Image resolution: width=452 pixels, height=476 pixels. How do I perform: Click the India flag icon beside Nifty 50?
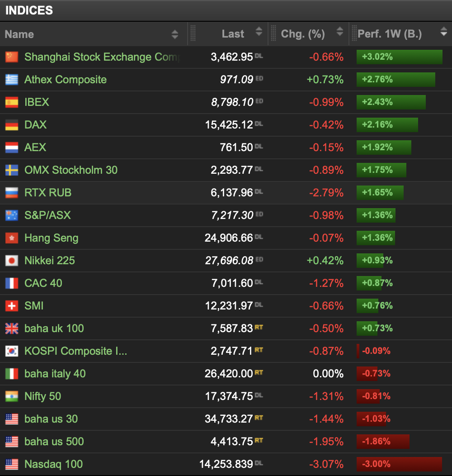12,396
